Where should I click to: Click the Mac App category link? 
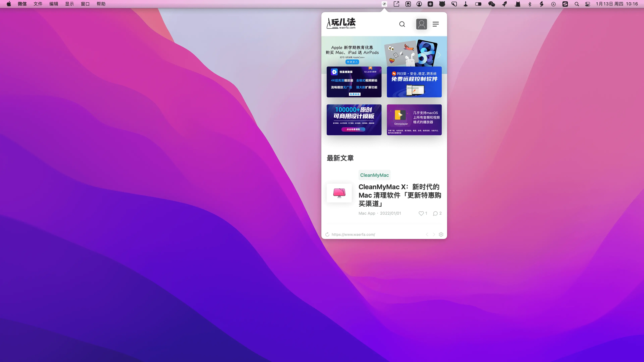(x=367, y=213)
